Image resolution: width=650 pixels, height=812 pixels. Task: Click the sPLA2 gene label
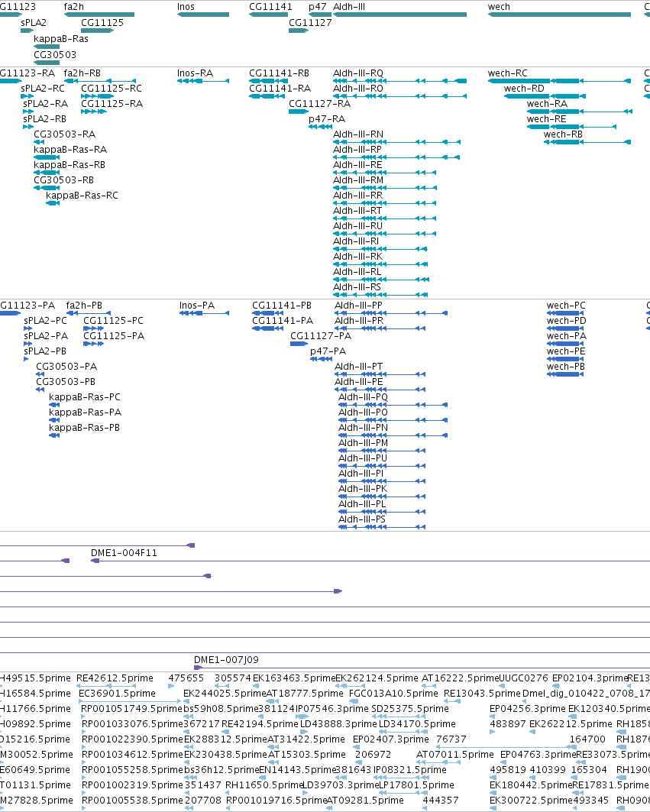34,23
